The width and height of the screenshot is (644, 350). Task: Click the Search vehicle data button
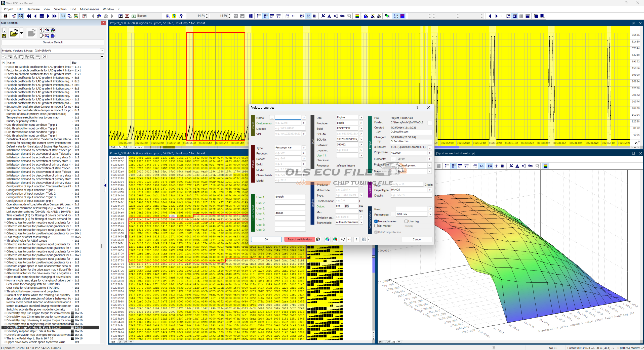click(x=299, y=239)
